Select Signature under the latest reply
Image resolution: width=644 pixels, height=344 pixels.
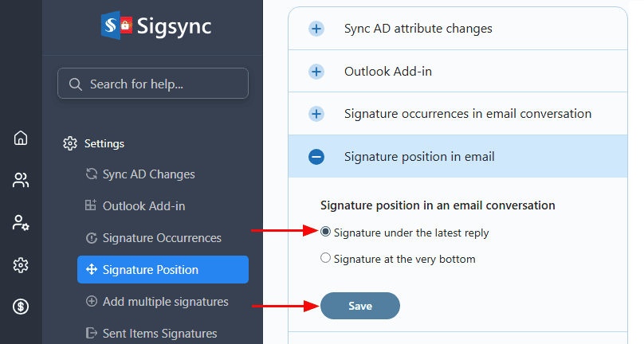coord(325,233)
